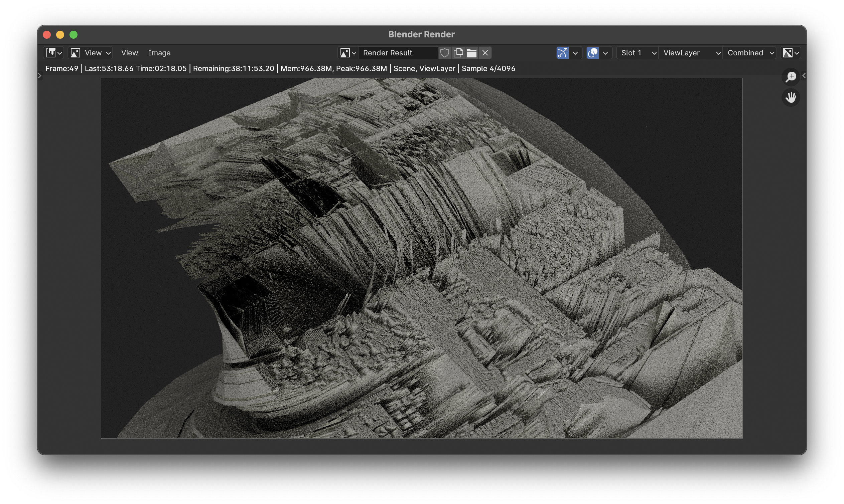Open the Combined pass dropdown

(750, 53)
